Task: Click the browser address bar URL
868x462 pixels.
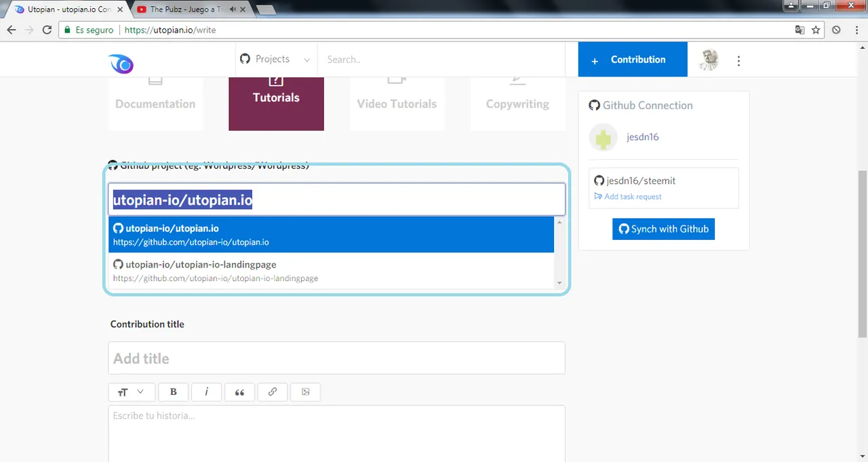Action: tap(170, 30)
